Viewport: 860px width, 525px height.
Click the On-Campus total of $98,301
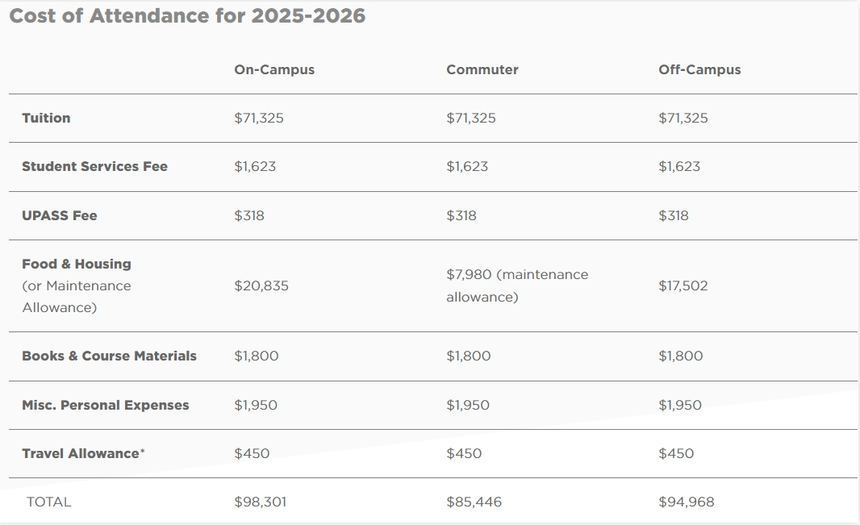[x=262, y=502]
